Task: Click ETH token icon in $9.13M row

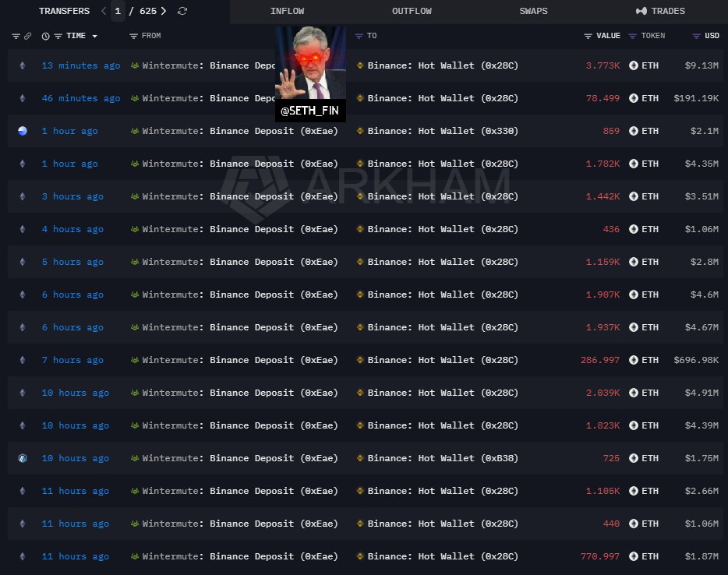Action: pyautogui.click(x=633, y=65)
